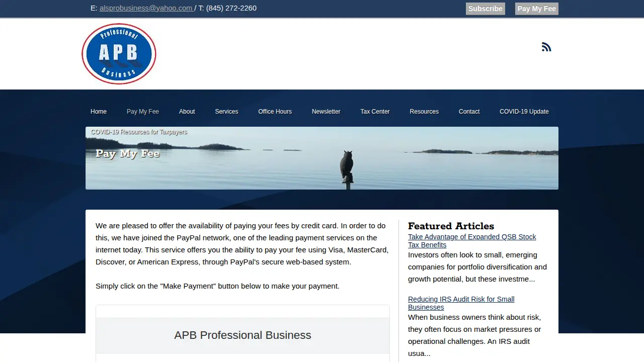Click the 'We are pleased to offer' paragraph
This screenshot has width=644, height=362.
242,244
